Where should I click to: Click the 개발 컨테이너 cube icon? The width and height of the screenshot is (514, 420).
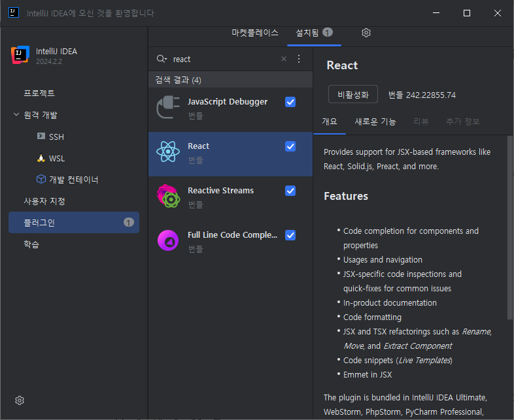(41, 179)
